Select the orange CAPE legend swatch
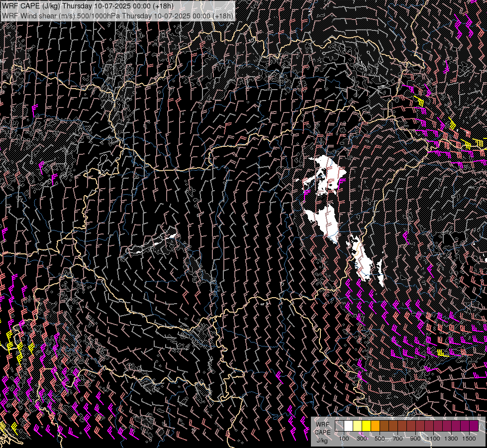This screenshot has height=448, width=487. [375, 426]
